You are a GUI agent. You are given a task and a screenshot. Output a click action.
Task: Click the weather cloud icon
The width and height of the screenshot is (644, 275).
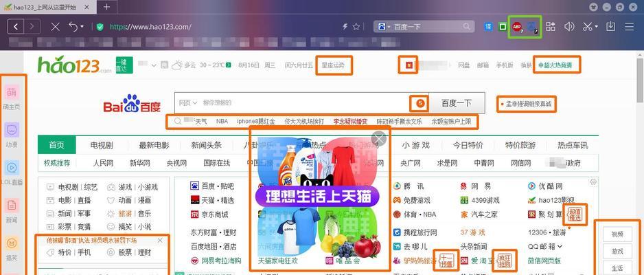pos(177,65)
